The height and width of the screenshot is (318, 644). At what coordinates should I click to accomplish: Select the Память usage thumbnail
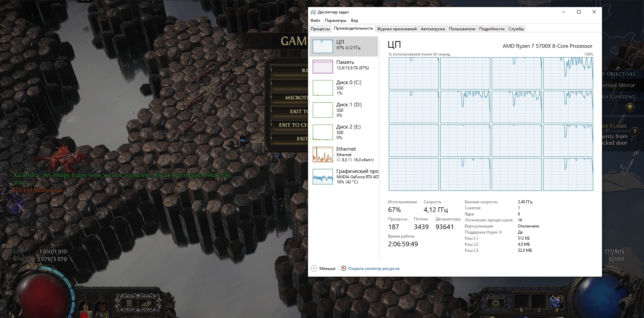(323, 66)
